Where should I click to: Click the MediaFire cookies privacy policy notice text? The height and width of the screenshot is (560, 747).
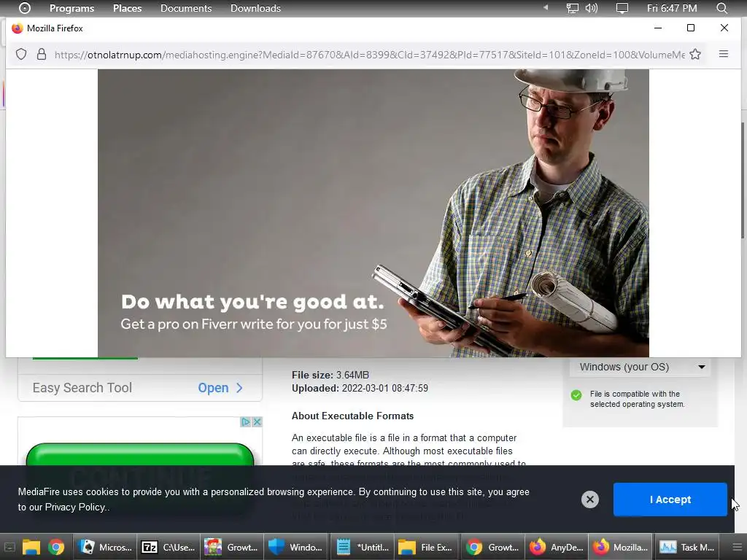tap(274, 499)
